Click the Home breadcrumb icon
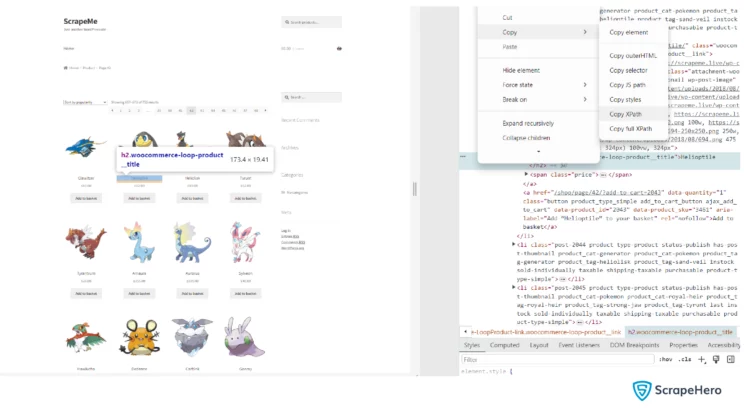 click(x=65, y=68)
